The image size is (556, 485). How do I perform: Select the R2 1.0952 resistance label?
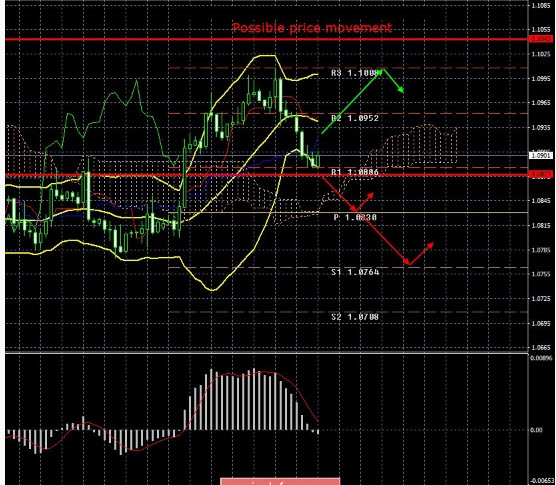[x=355, y=118]
